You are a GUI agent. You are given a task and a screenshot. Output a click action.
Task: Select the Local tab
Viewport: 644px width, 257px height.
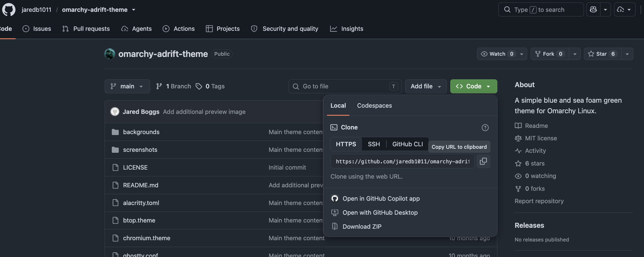tap(338, 105)
